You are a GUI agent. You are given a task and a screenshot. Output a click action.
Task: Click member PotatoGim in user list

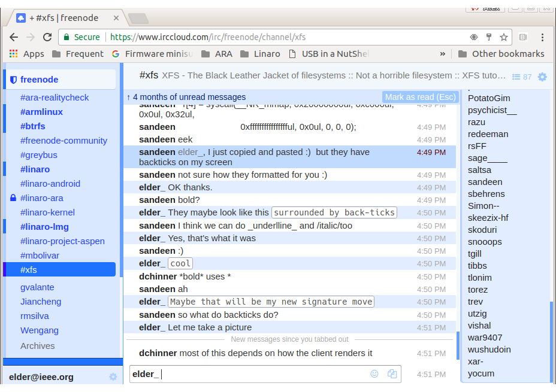[489, 98]
